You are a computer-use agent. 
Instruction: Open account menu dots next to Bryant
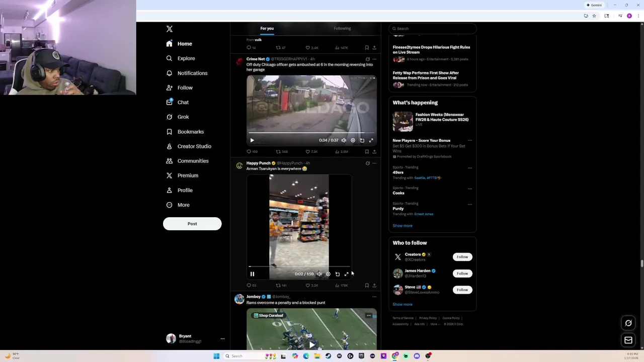coord(222,339)
